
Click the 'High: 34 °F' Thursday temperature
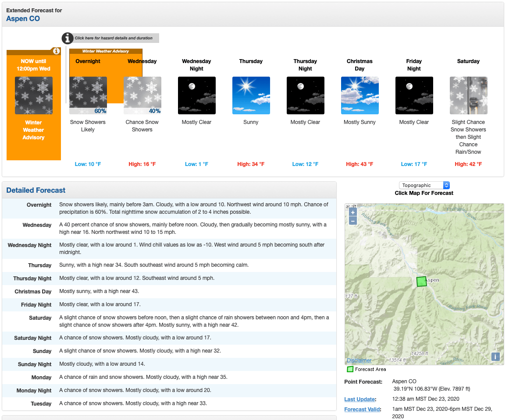251,164
